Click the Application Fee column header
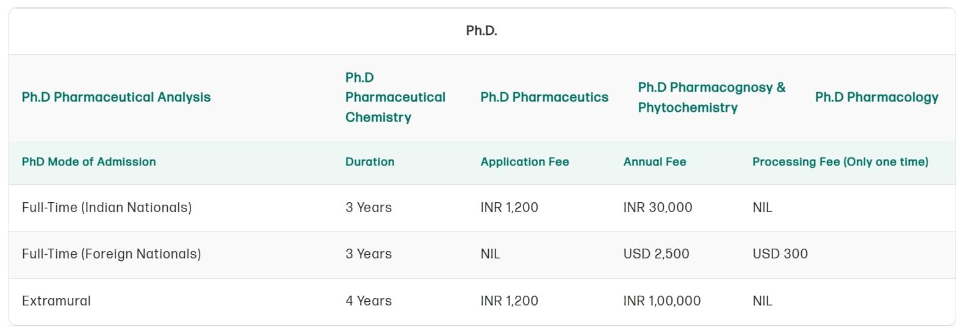The width and height of the screenshot is (980, 336). pyautogui.click(x=524, y=162)
